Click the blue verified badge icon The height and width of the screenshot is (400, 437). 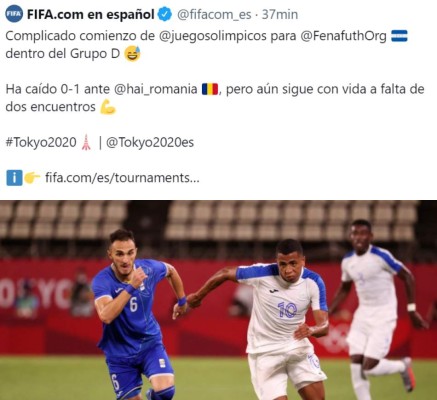pos(164,14)
